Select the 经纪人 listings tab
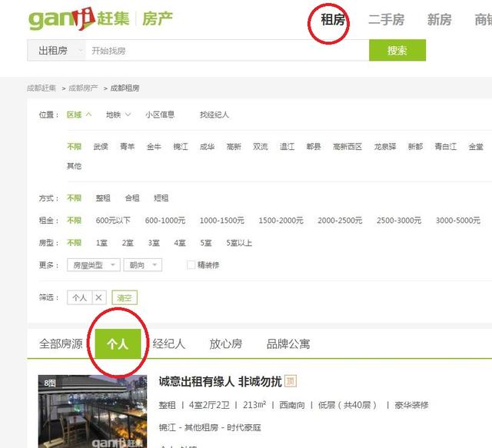492x448 pixels. [168, 343]
